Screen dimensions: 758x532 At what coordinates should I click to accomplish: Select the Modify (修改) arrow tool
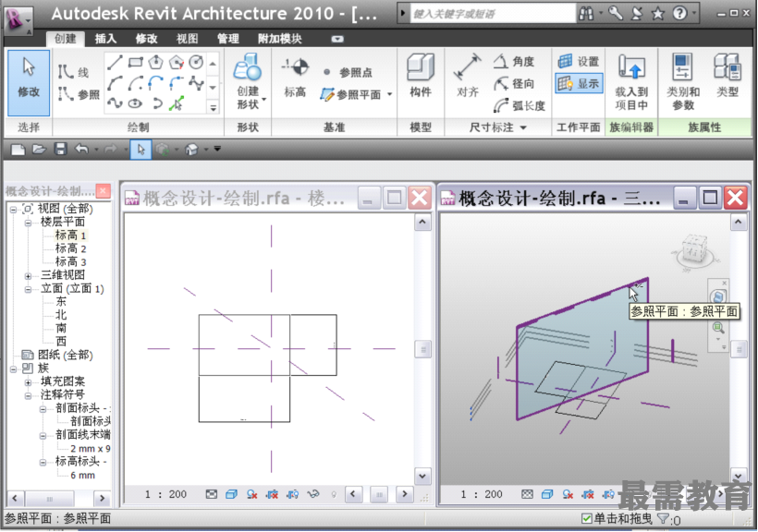(29, 82)
